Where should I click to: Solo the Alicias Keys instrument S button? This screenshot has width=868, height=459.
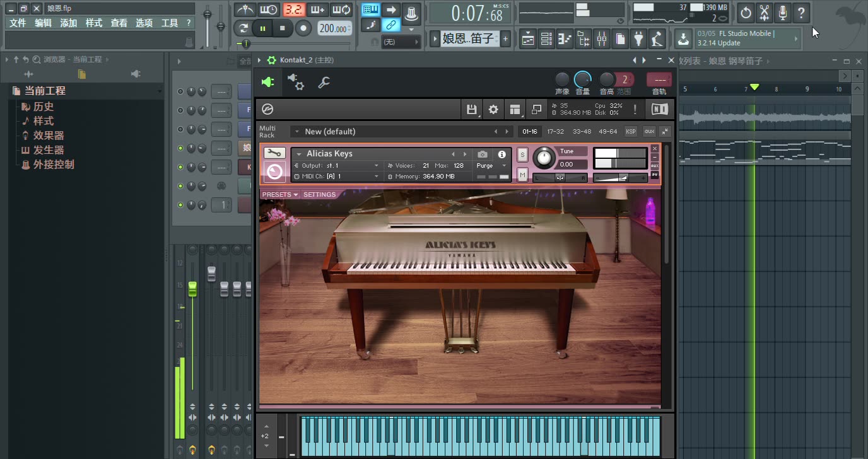(x=522, y=154)
